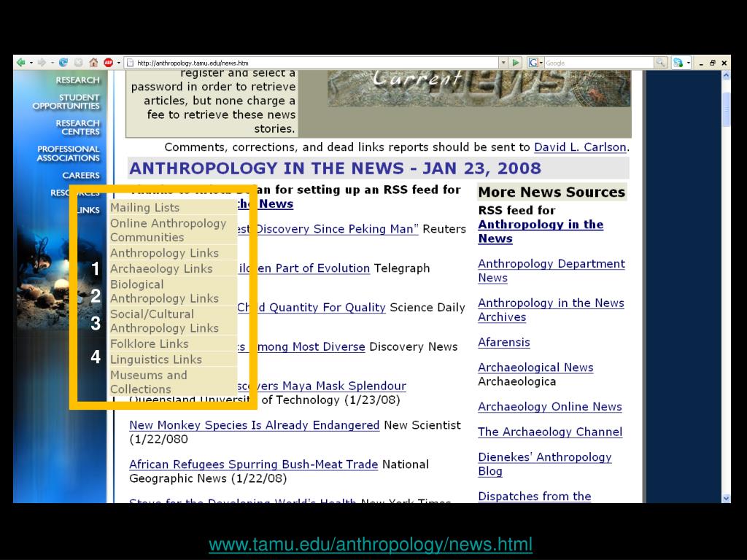Image resolution: width=747 pixels, height=560 pixels.
Task: Click the Google search input box
Action: pyautogui.click(x=599, y=63)
